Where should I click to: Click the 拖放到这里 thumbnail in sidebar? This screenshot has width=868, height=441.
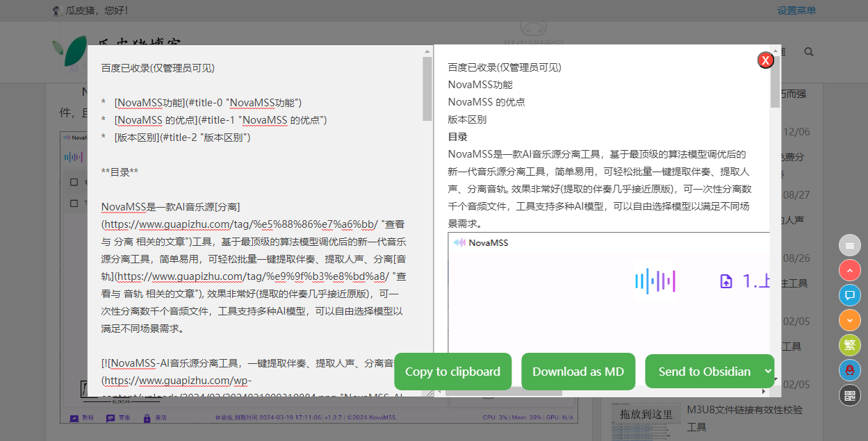pyautogui.click(x=646, y=422)
